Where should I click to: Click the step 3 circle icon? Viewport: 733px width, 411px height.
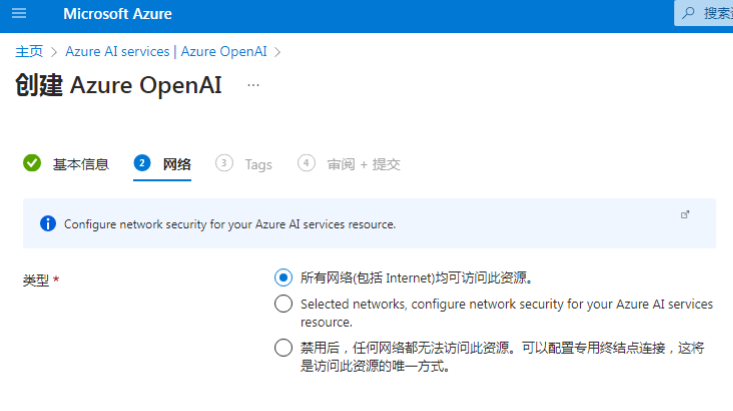click(224, 163)
